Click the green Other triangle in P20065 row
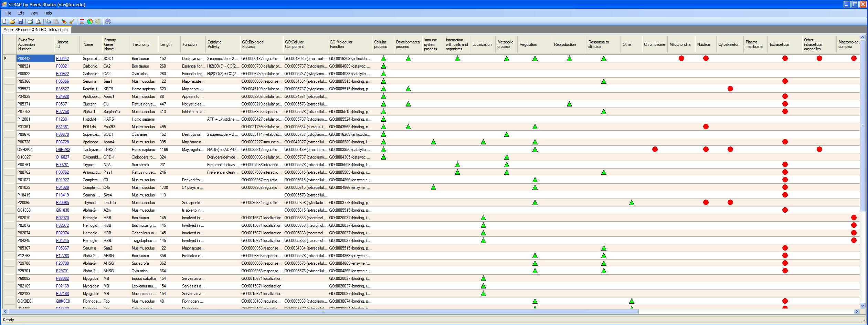Image resolution: width=868 pixels, height=325 pixels. pos(632,203)
